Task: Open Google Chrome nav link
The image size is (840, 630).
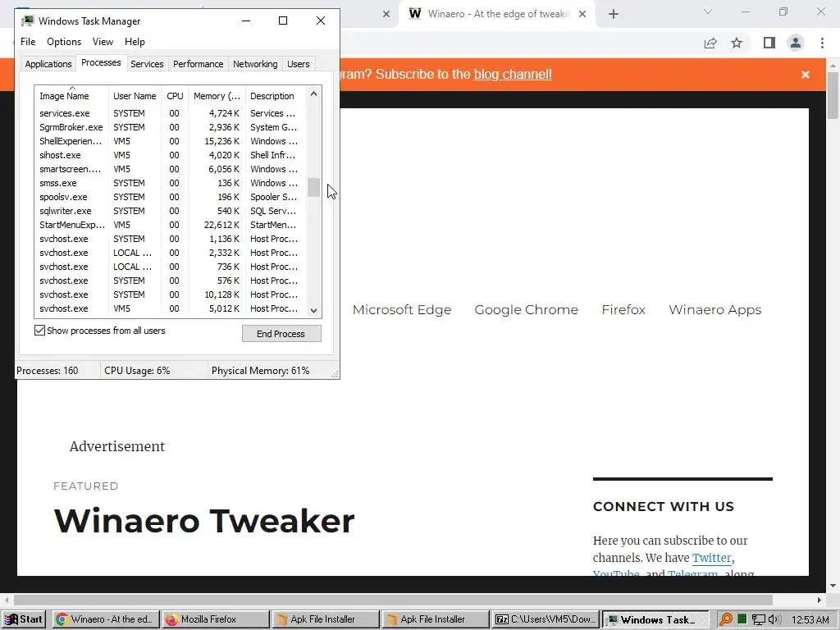Action: coord(526,309)
